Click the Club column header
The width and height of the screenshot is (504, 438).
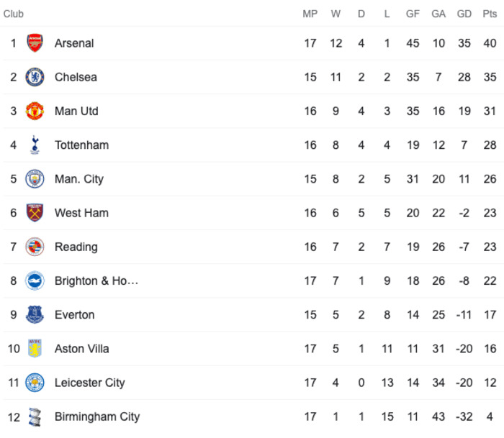click(x=14, y=14)
